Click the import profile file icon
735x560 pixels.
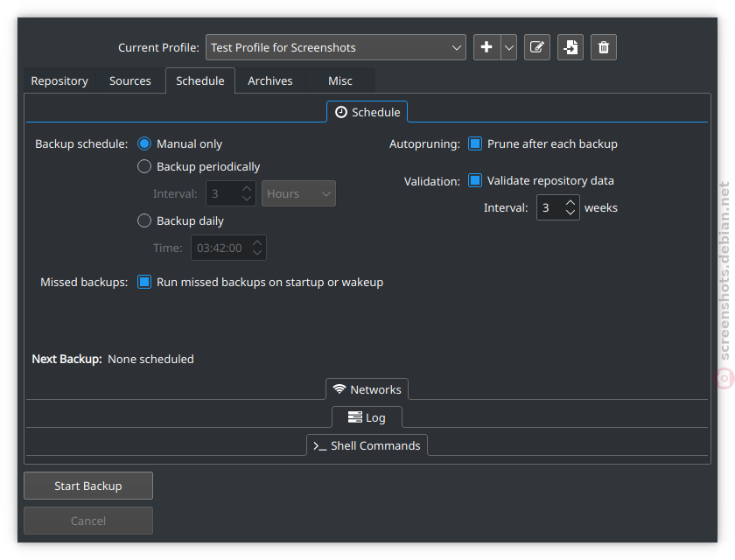pos(570,47)
